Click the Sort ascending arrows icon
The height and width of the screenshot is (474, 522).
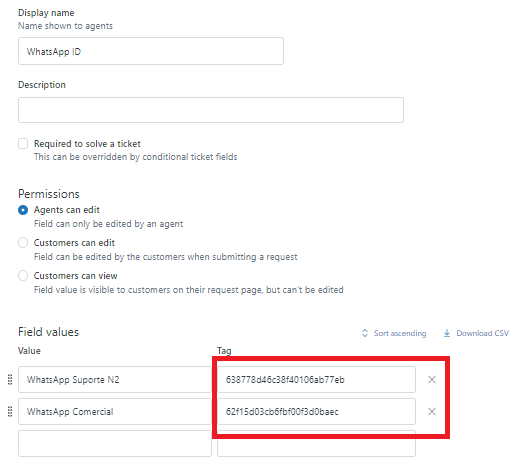(x=365, y=333)
